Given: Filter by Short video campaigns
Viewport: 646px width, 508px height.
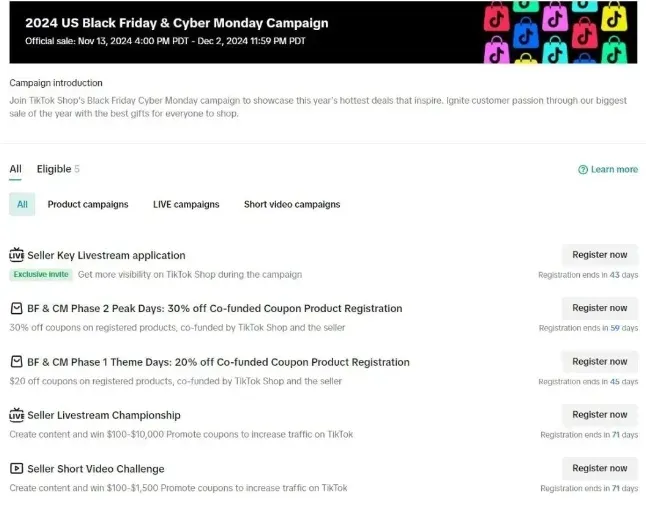Looking at the screenshot, I should click(x=292, y=204).
